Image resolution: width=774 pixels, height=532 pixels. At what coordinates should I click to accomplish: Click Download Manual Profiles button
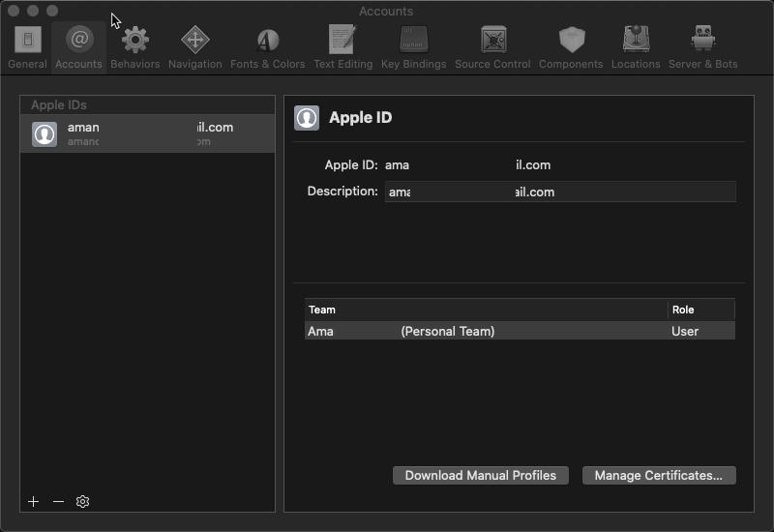480,475
